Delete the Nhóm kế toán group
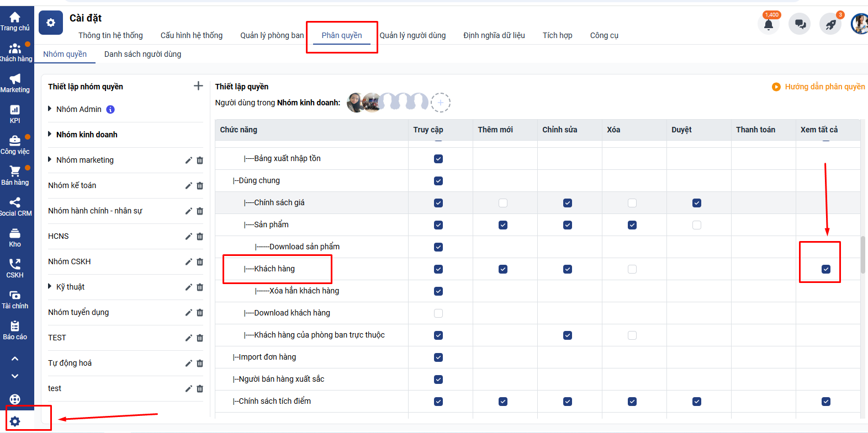 pos(200,186)
